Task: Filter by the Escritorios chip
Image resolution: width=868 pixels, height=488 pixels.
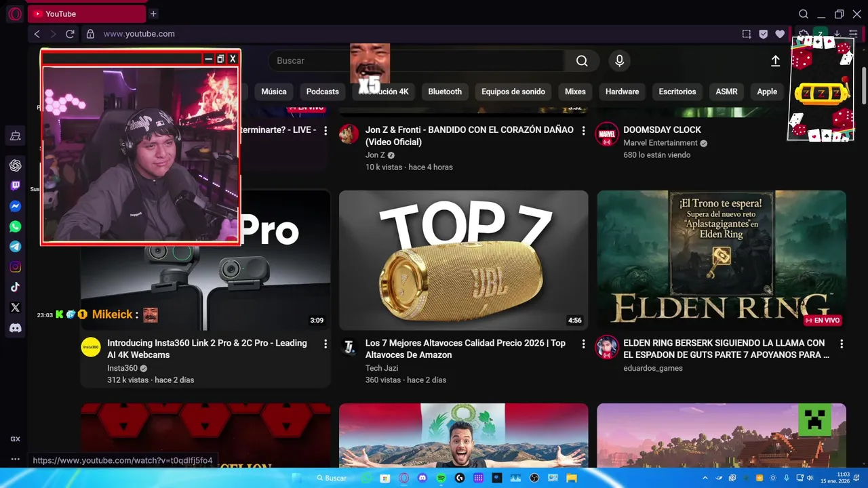Action: pyautogui.click(x=677, y=91)
